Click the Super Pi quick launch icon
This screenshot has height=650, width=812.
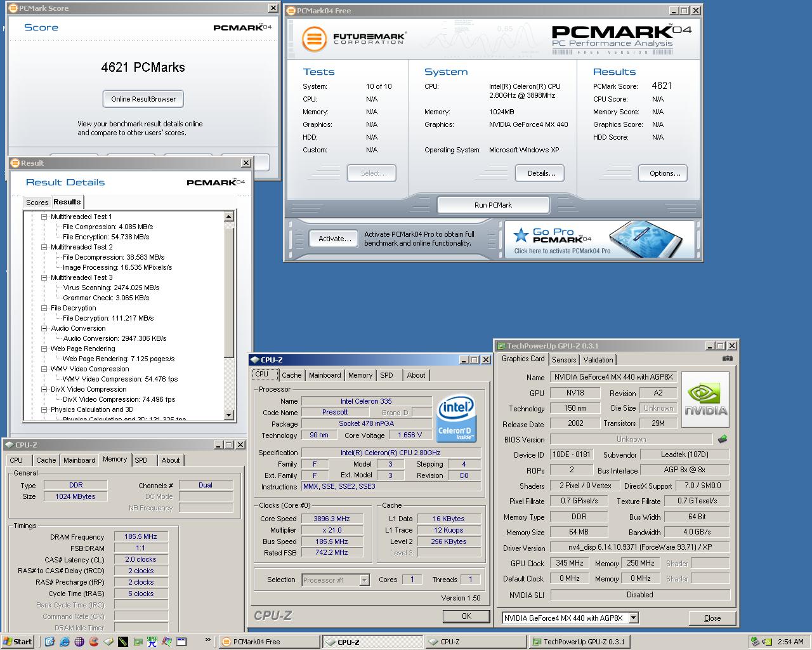(152, 642)
